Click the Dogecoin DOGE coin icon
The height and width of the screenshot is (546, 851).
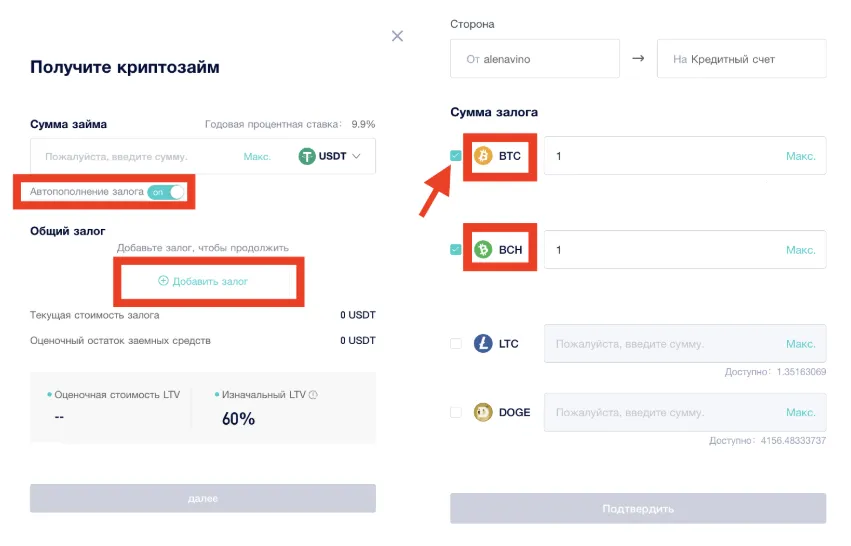[483, 412]
